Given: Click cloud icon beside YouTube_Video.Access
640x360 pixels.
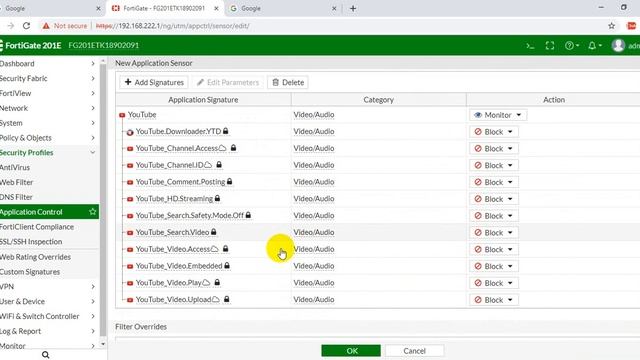Looking at the screenshot, I should click(x=215, y=249).
